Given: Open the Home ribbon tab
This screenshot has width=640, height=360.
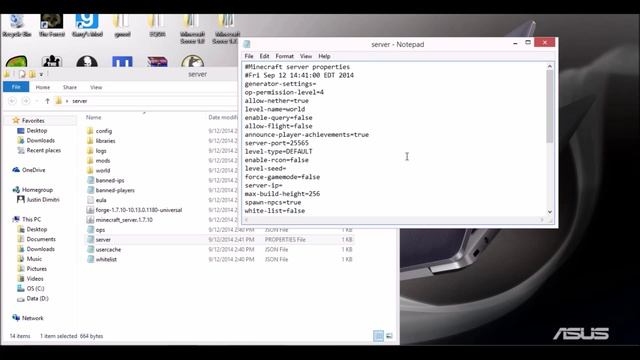Looking at the screenshot, I should coord(42,87).
